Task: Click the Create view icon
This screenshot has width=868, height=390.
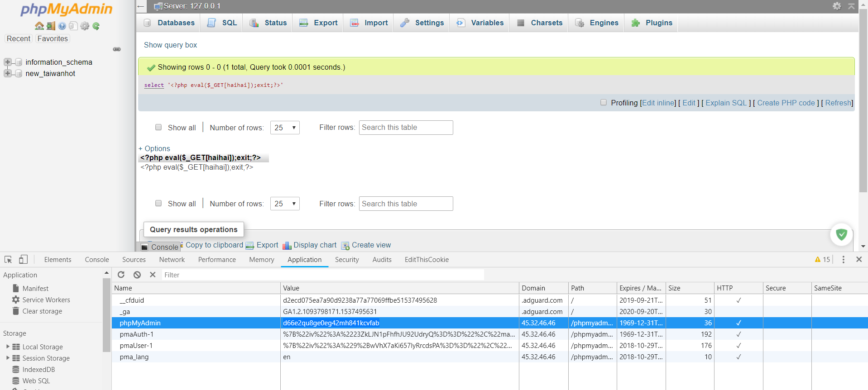Action: pyautogui.click(x=345, y=245)
